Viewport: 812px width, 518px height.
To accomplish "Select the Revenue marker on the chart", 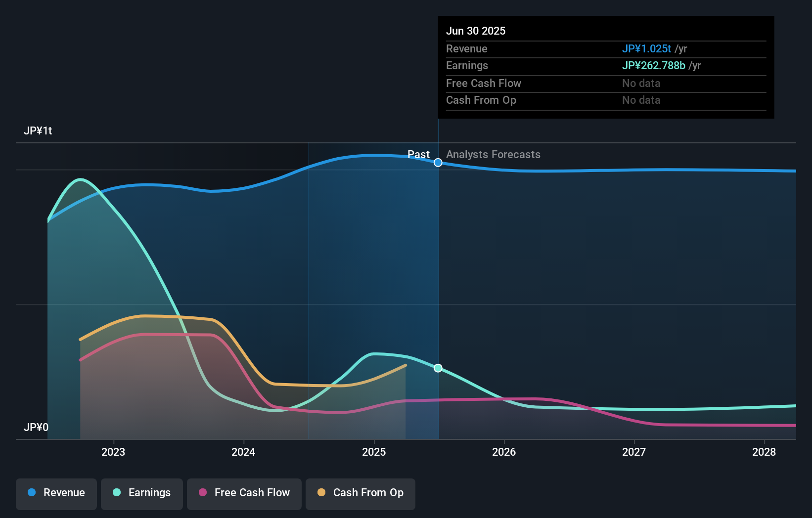I will (x=438, y=162).
